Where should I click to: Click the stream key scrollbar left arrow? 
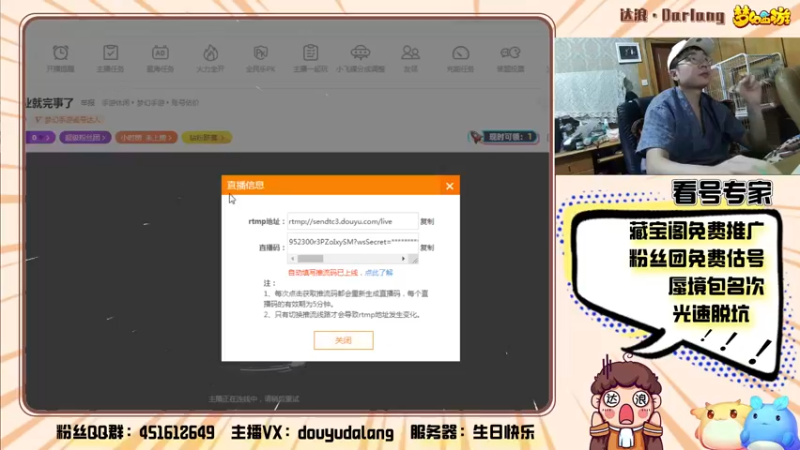[x=292, y=259]
